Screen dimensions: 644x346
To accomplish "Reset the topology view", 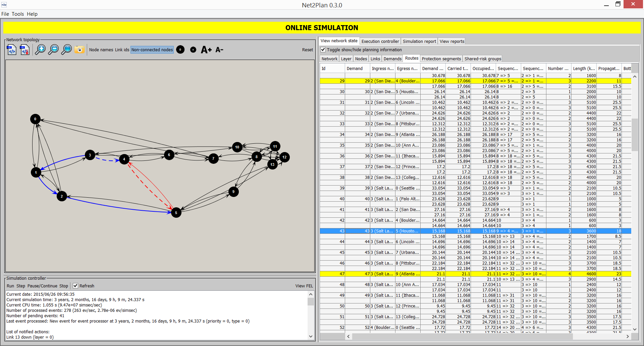I will 307,50.
